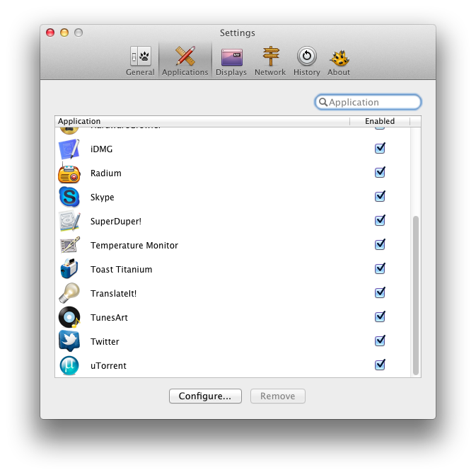Viewport: 476px width, 475px height.
Task: Click the Radium radio icon
Action: click(69, 173)
